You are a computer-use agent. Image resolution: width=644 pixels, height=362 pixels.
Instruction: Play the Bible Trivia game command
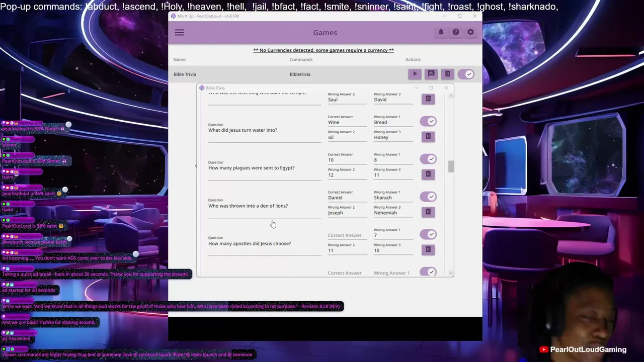pyautogui.click(x=415, y=74)
